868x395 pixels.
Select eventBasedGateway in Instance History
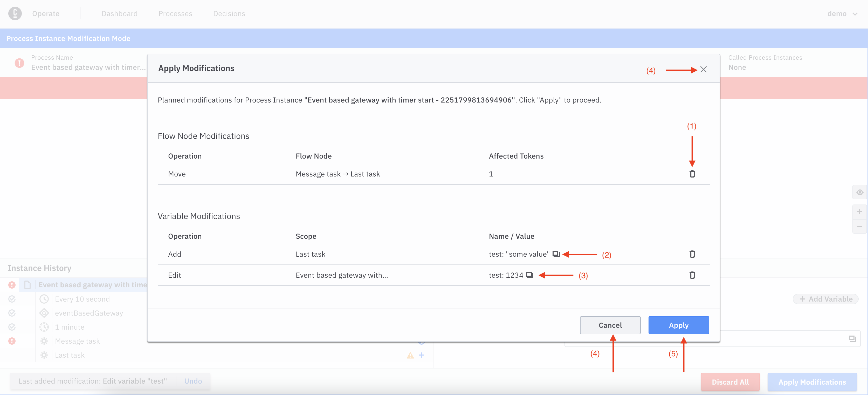pyautogui.click(x=89, y=313)
